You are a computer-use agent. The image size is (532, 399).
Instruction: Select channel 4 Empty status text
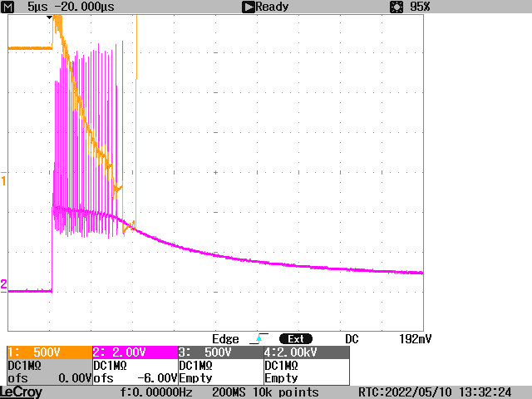[x=281, y=378]
